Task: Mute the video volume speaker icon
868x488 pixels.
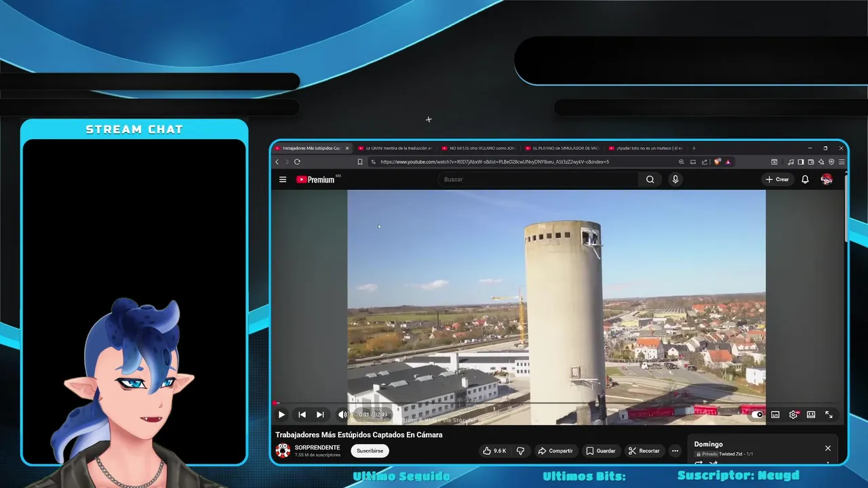Action: [x=342, y=415]
